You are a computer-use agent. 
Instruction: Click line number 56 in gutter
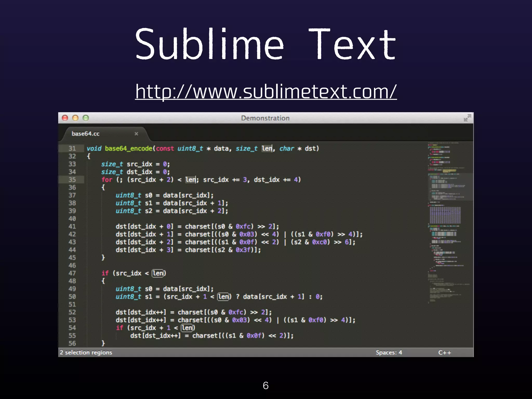click(72, 343)
